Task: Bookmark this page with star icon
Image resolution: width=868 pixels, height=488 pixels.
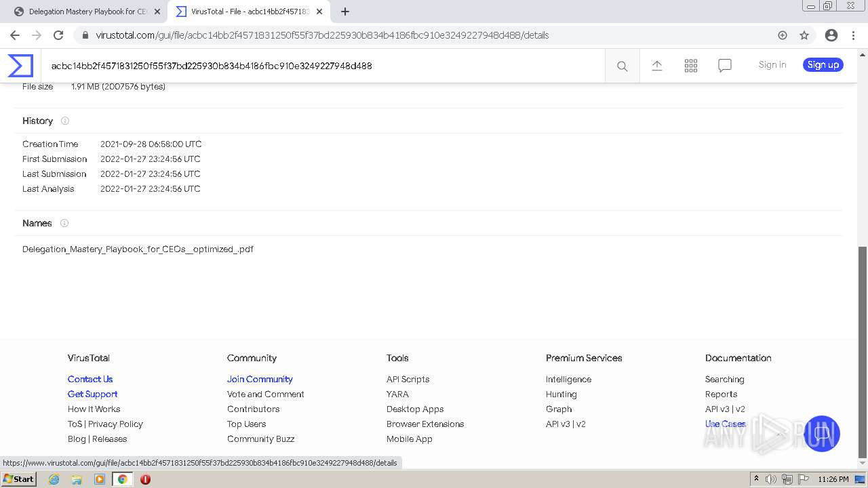Action: 804,35
